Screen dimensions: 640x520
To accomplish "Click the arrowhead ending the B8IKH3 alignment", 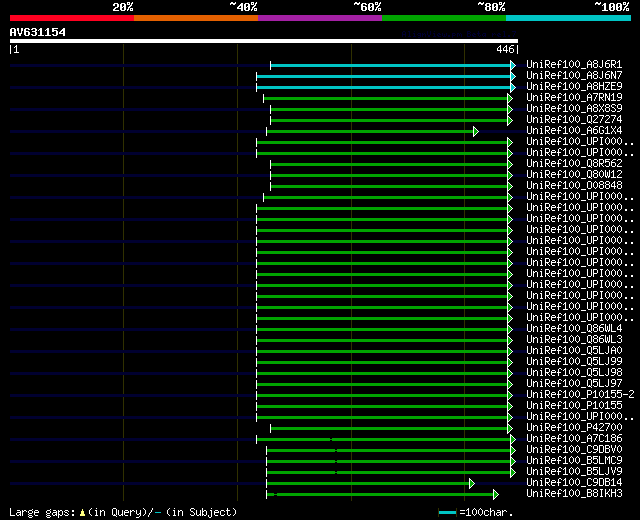I will click(496, 495).
